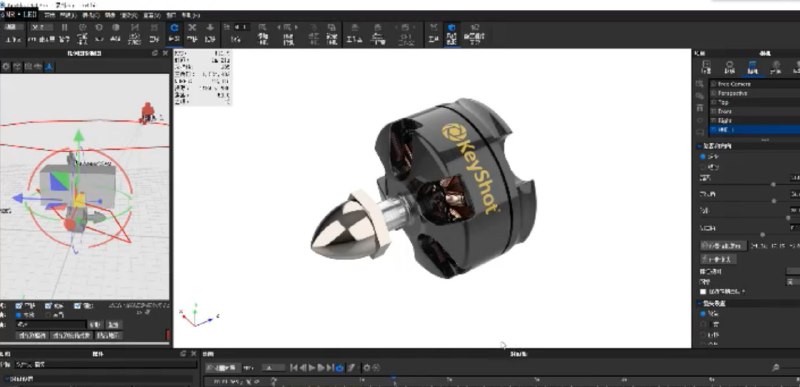The width and height of the screenshot is (800, 387).
Task: Select the Dolly down-arrow tool in ribbon
Action: tap(210, 33)
